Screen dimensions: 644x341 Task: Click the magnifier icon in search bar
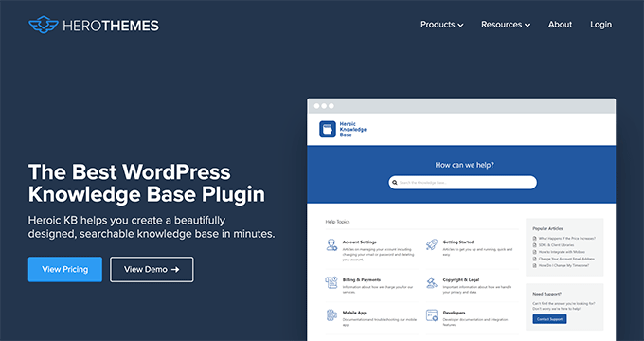(x=395, y=183)
